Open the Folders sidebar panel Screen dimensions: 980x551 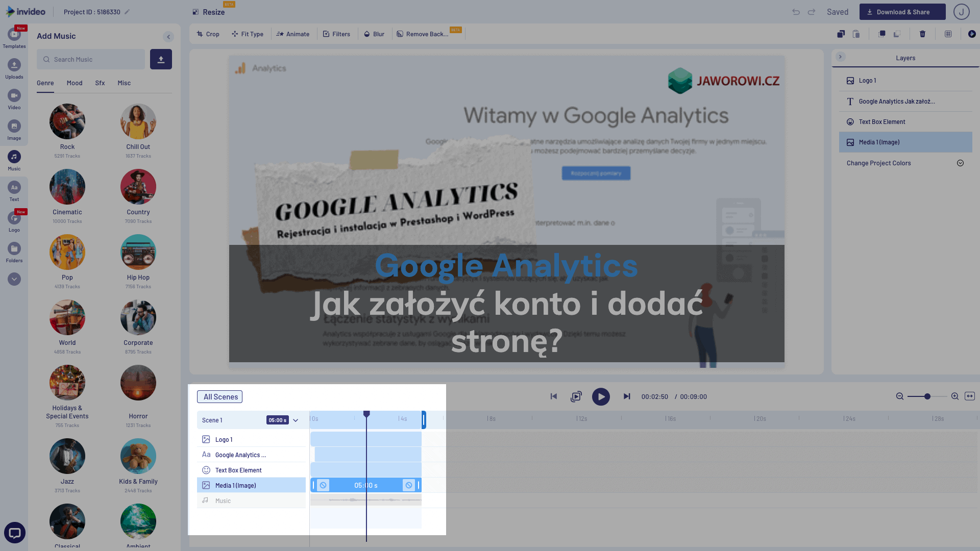[x=14, y=253]
